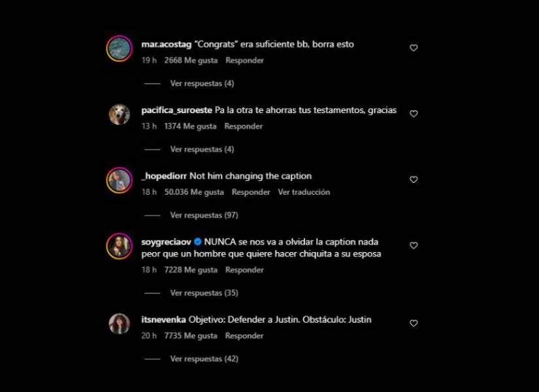Click itsnevenka's profile photo
This screenshot has height=392, width=539.
(120, 323)
